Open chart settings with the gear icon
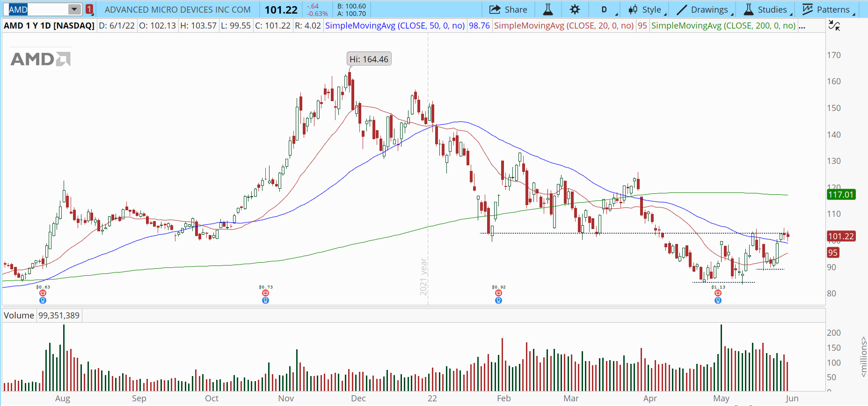This screenshot has height=406, width=868. point(575,9)
